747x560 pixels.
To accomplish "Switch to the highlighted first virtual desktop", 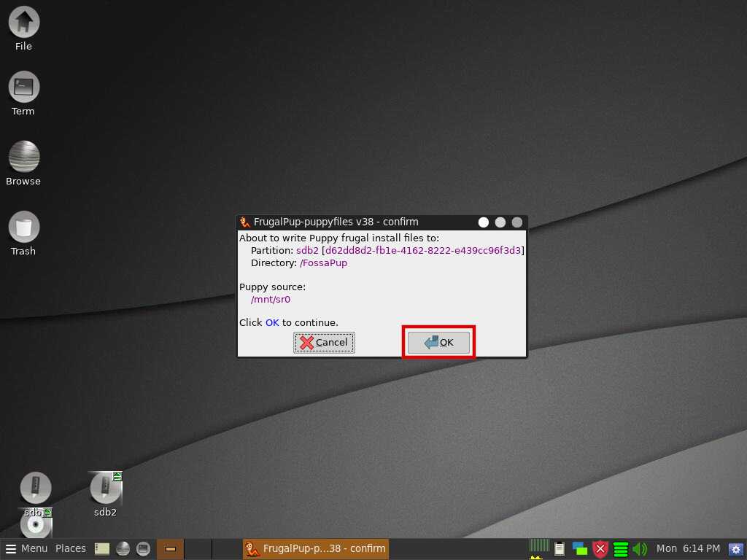I will [171, 548].
